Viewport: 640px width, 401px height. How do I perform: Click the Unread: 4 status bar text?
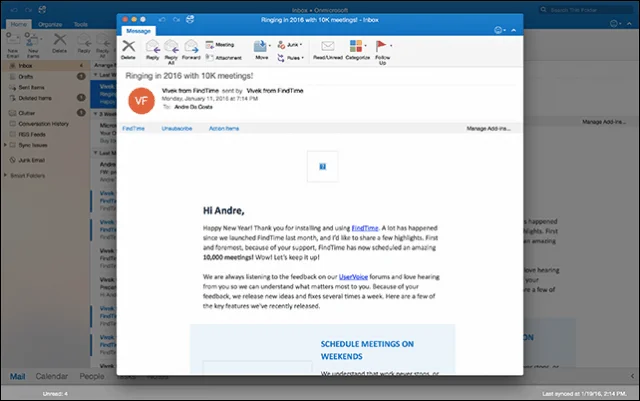click(x=55, y=394)
